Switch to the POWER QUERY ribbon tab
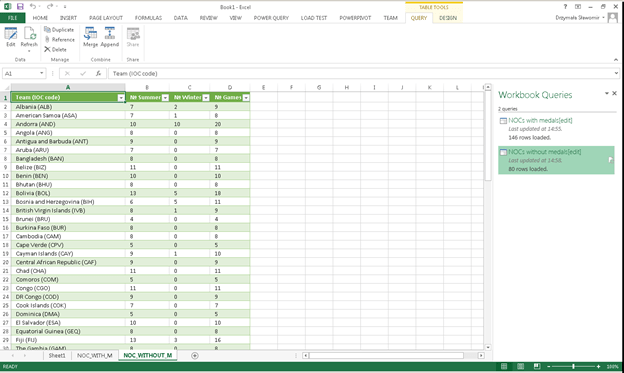 271,18
